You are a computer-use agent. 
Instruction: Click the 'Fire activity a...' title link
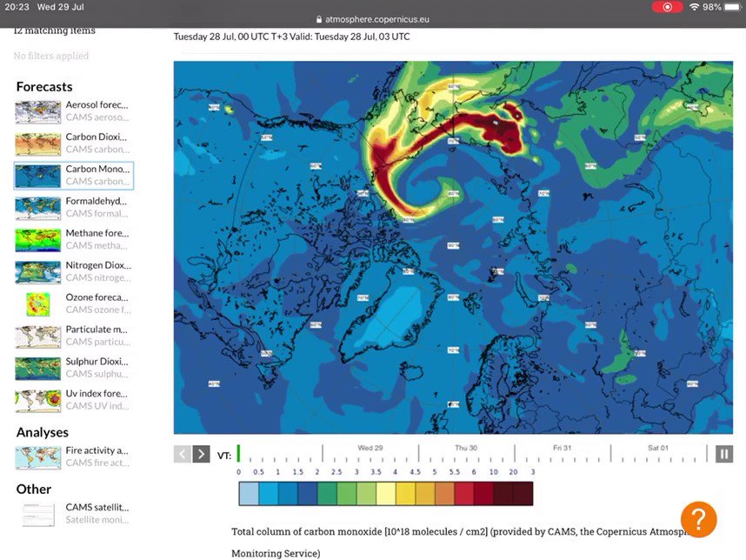(x=97, y=450)
